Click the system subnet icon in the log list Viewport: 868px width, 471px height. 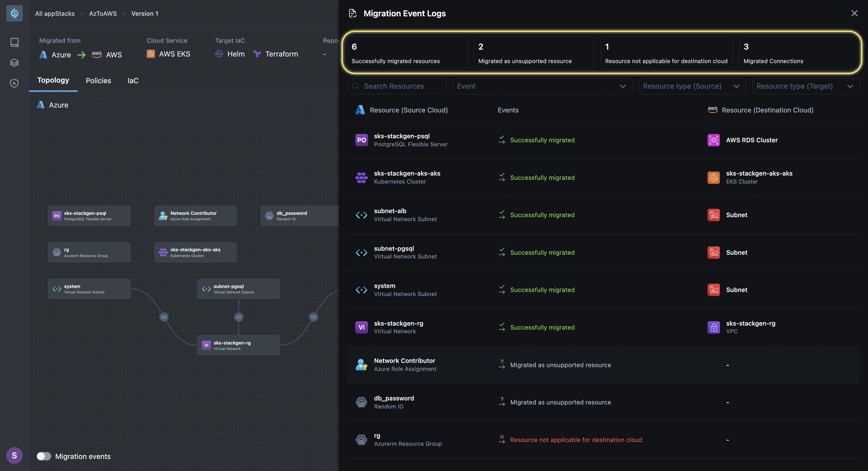(x=362, y=290)
